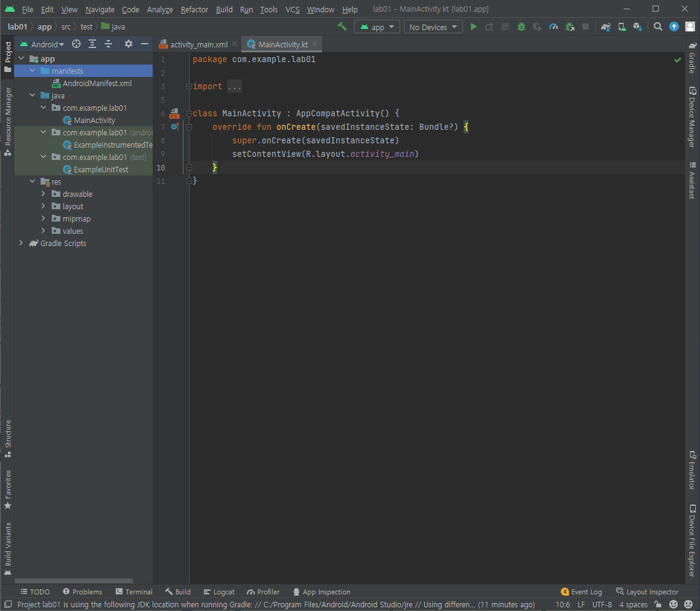This screenshot has height=611, width=700.
Task: Open the Profile app gauge icon
Action: pyautogui.click(x=553, y=27)
